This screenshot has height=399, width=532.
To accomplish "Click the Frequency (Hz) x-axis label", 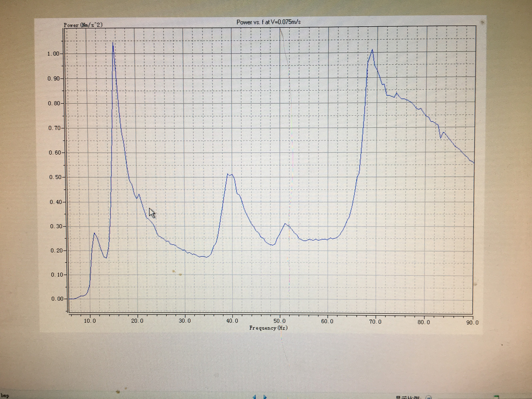I will (268, 328).
